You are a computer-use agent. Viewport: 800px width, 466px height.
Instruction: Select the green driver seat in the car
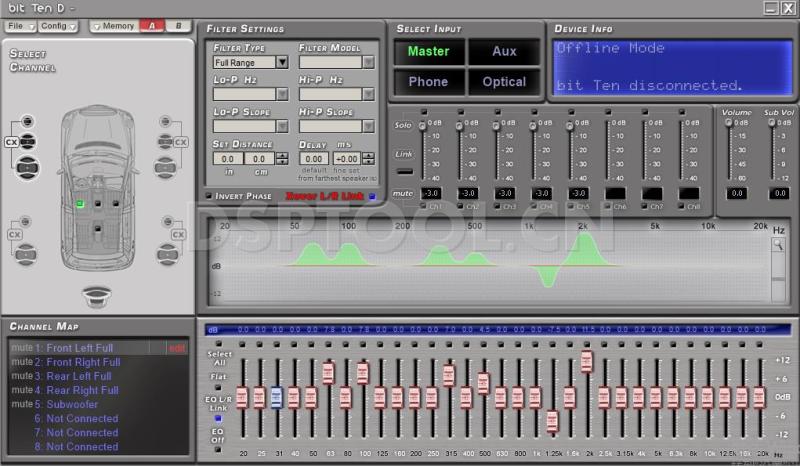tap(80, 203)
